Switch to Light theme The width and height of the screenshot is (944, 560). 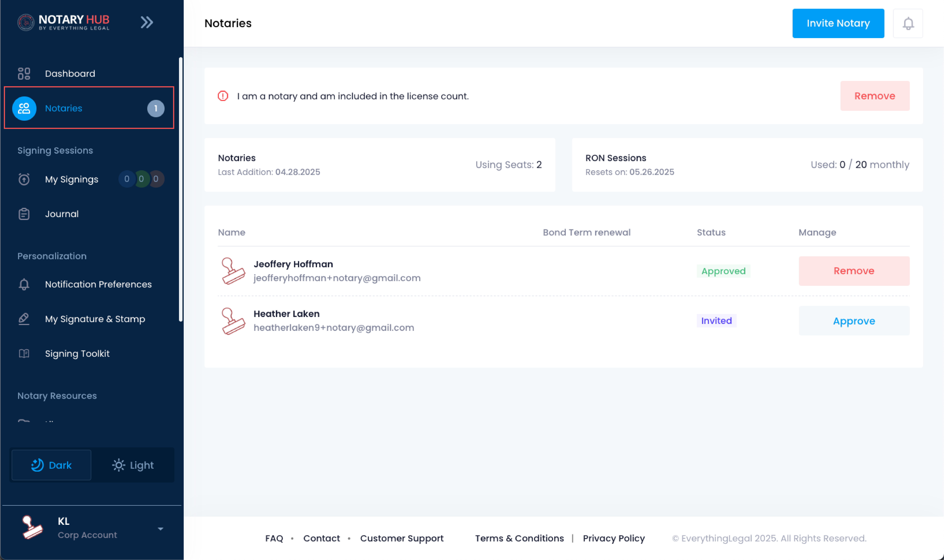[x=133, y=465]
